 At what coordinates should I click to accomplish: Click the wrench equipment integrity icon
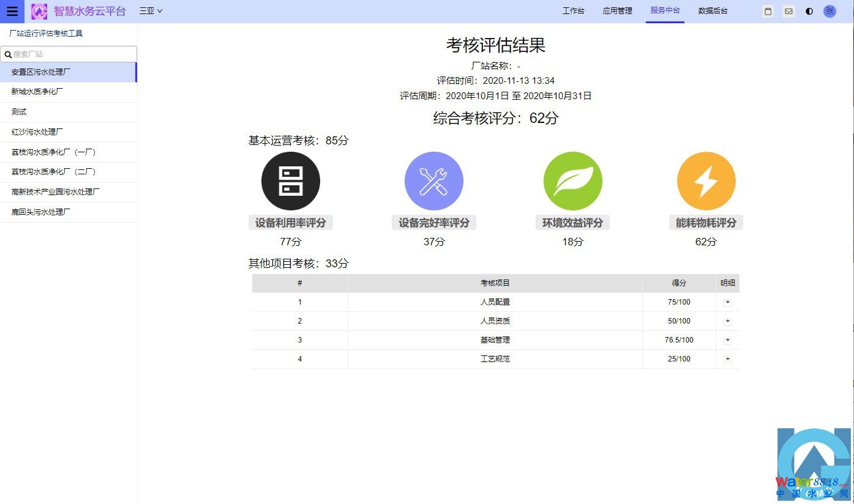434,181
